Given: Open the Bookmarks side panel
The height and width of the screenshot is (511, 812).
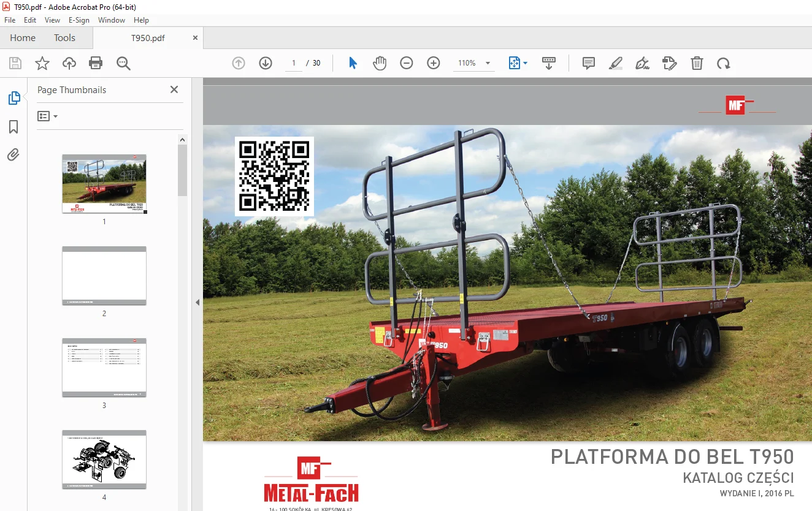Looking at the screenshot, I should [x=13, y=127].
